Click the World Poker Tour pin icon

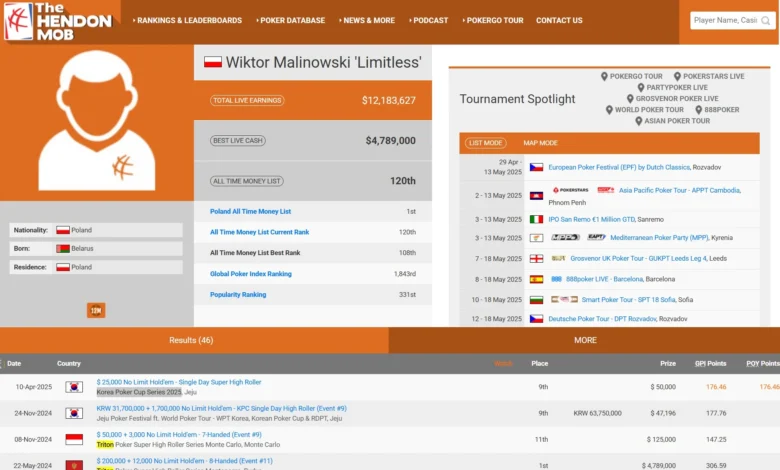click(609, 110)
